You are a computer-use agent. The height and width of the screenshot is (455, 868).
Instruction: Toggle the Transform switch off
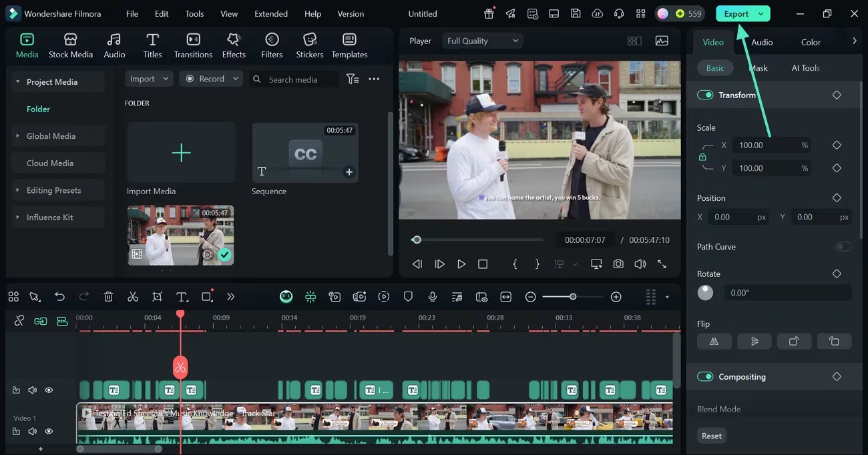(x=705, y=95)
